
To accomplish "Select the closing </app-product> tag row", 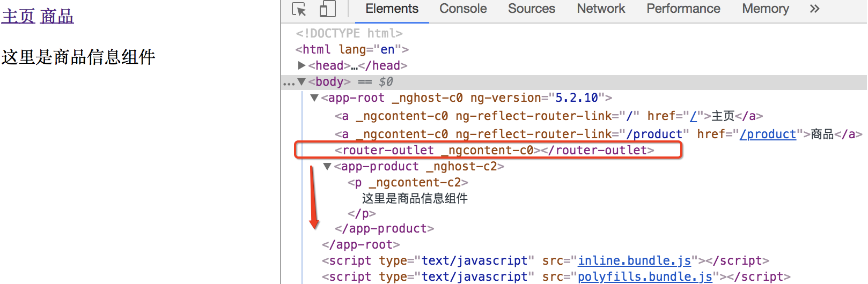I will tap(384, 229).
